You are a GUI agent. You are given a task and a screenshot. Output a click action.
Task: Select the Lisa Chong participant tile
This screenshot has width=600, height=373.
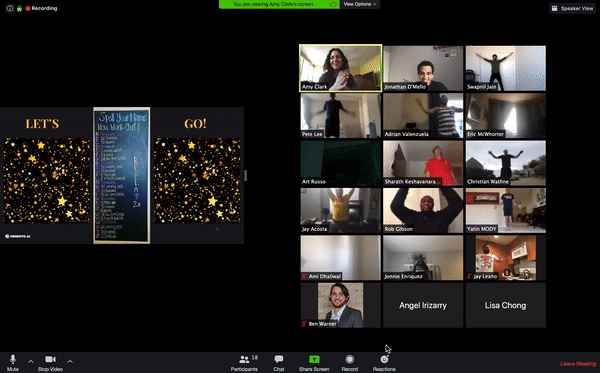505,305
